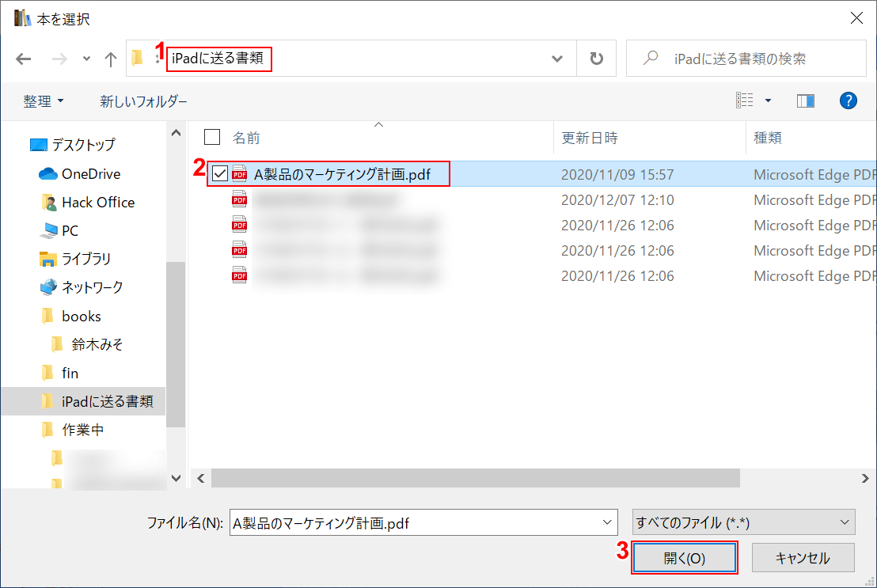Click PDF icon dated 2020/12/07 12:10
The height and width of the screenshot is (588, 877).
239,199
